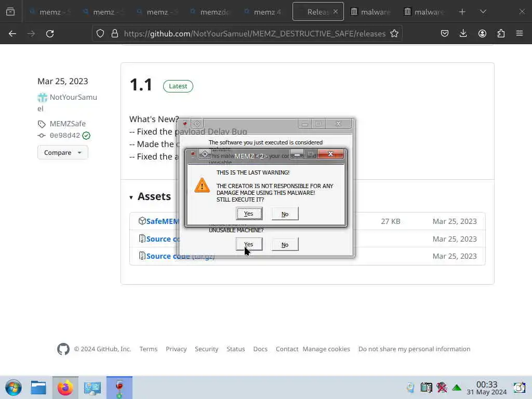Click Yes in the background unusable machine dialog
The image size is (532, 399).
(x=249, y=244)
